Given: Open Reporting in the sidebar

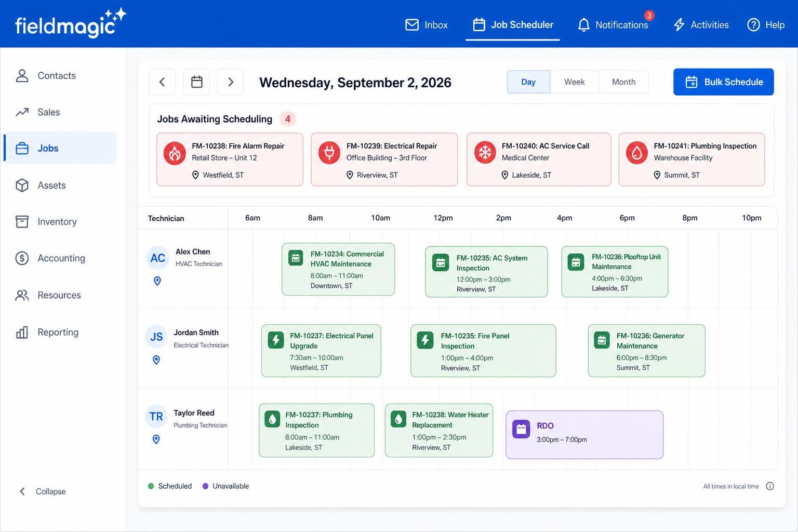Looking at the screenshot, I should coord(60,332).
